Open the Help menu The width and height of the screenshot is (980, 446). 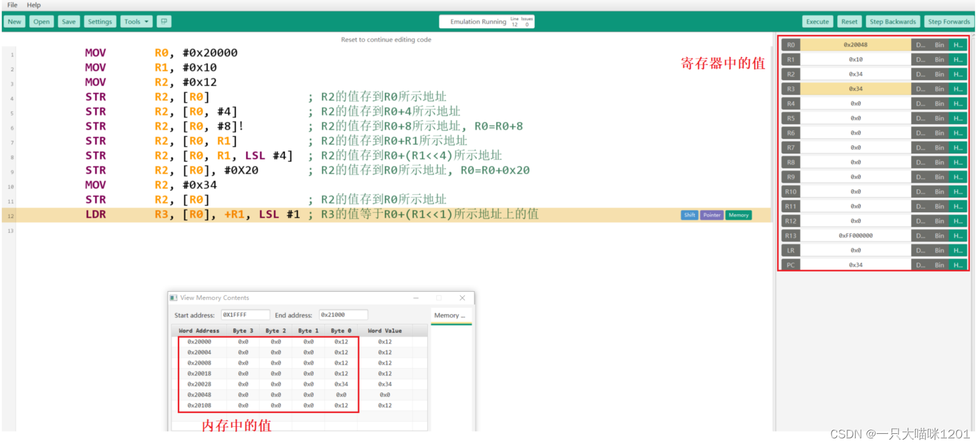34,5
